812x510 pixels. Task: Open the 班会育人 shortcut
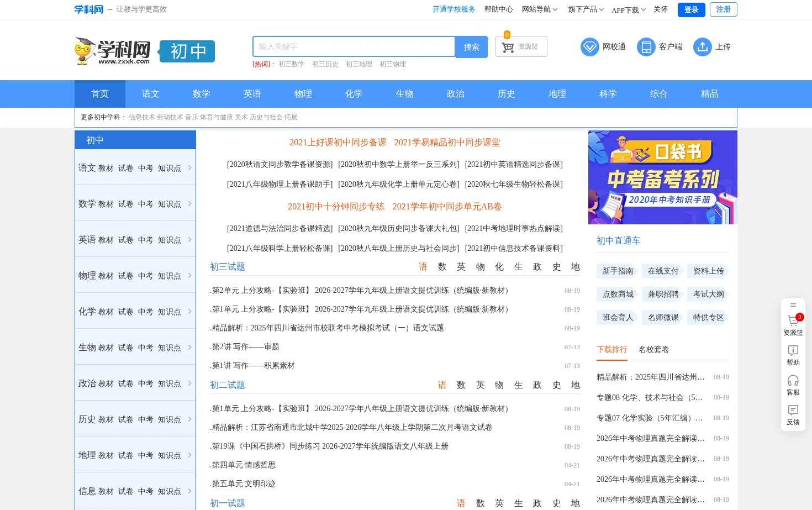(618, 317)
